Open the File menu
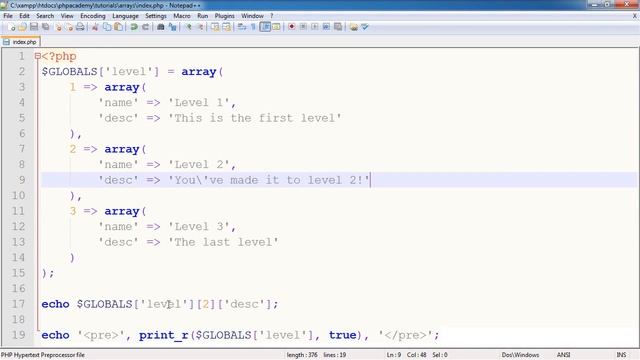 8,16
